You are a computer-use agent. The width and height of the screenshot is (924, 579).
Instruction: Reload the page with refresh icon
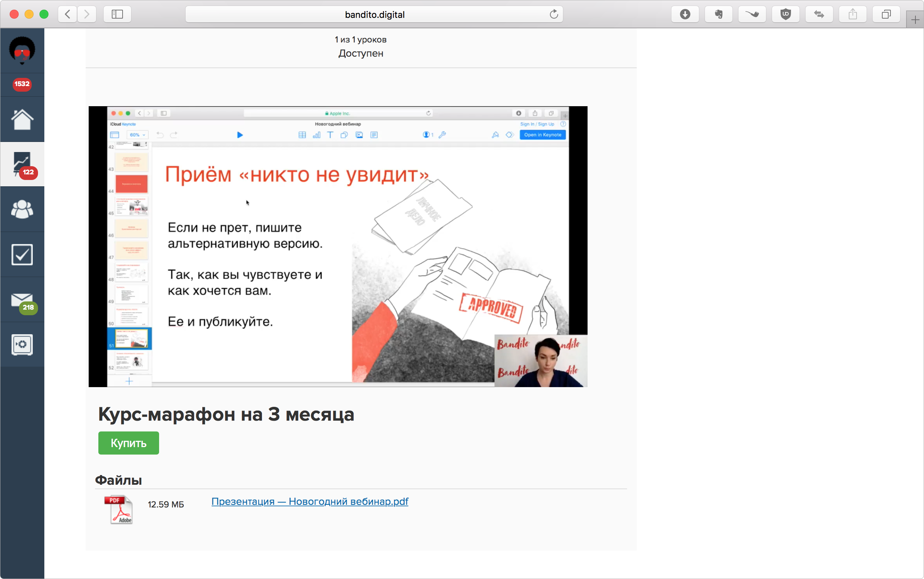click(x=554, y=15)
